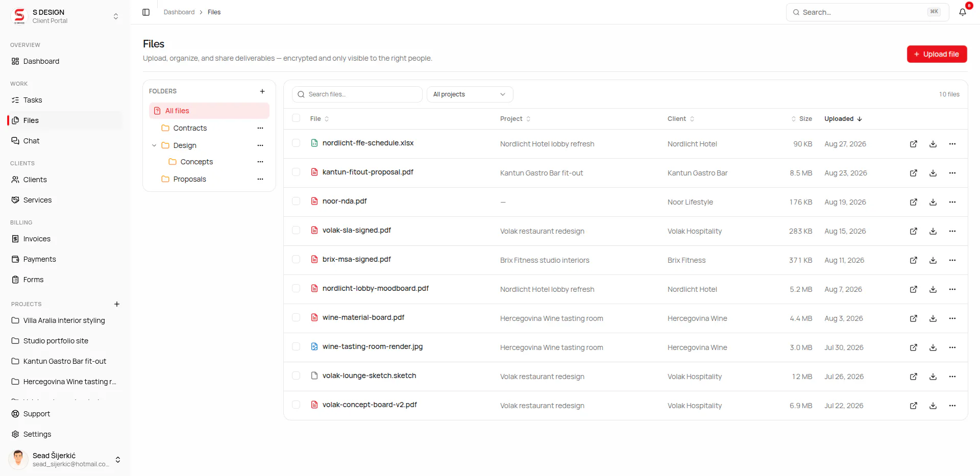
Task: Open more actions for volak-sla-signed.pdf
Action: click(952, 231)
